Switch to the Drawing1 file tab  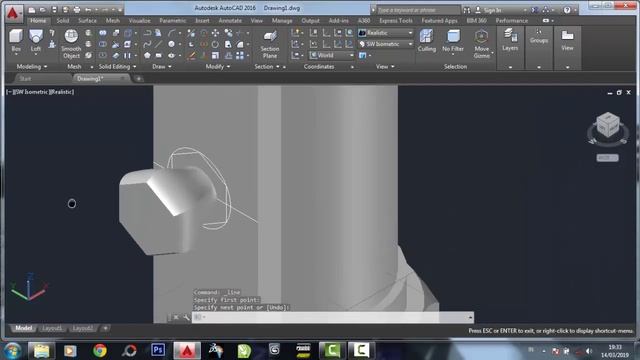(x=101, y=78)
